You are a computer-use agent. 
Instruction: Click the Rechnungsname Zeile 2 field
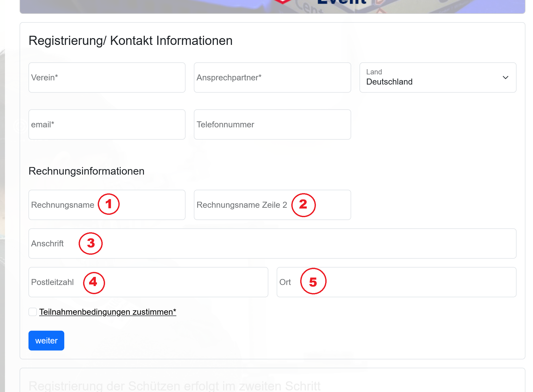[x=332, y=205]
